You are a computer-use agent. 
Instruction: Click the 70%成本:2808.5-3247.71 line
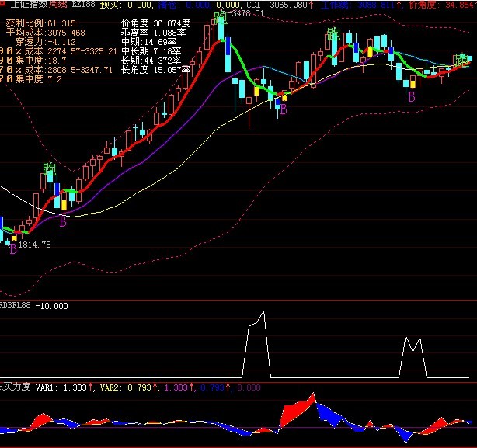(56, 70)
